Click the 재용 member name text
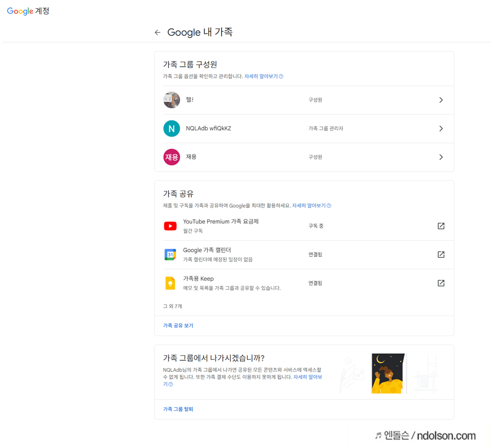Image resolution: width=493 pixels, height=448 pixels. coord(191,157)
